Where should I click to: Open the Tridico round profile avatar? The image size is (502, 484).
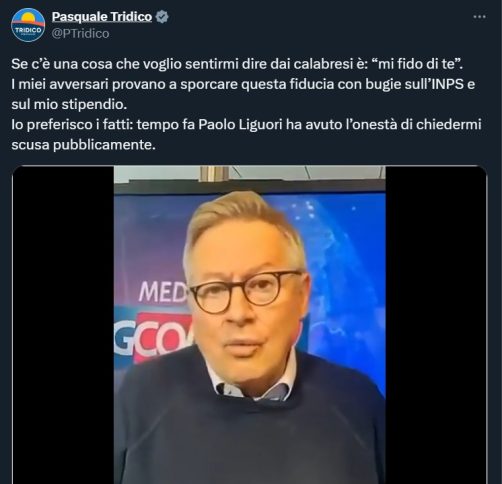click(x=28, y=25)
